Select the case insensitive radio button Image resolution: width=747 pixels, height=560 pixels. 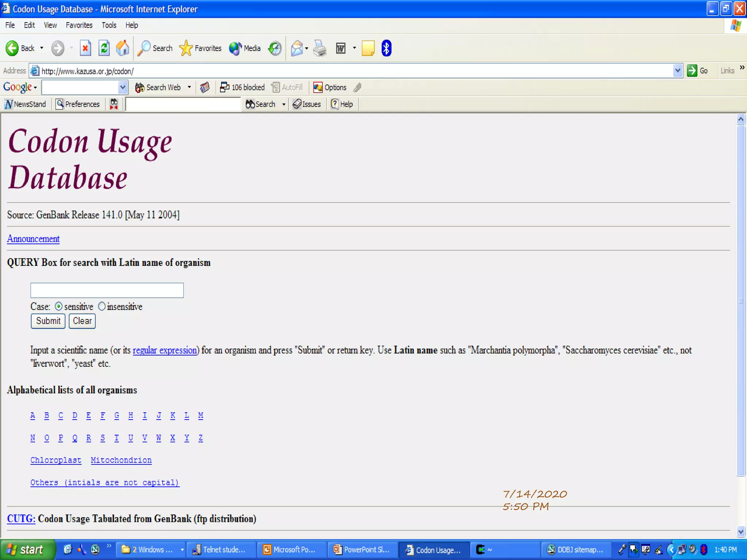point(102,307)
